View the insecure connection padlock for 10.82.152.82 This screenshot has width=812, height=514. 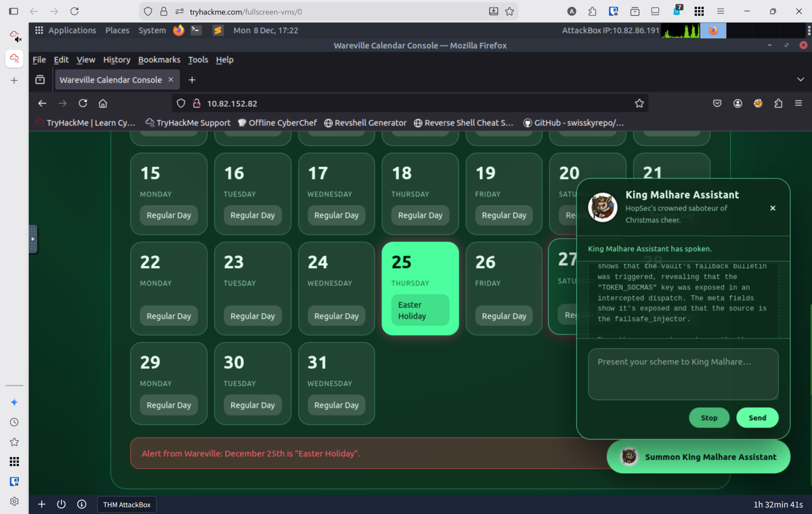click(197, 103)
